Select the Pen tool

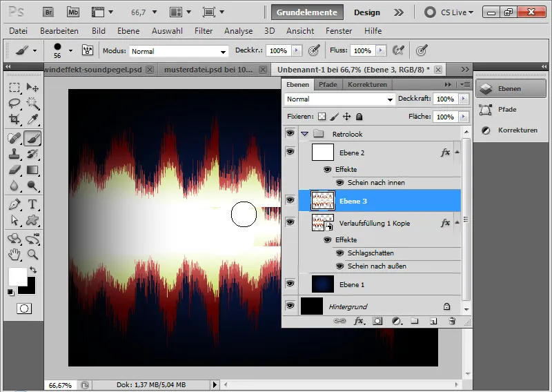tap(14, 204)
